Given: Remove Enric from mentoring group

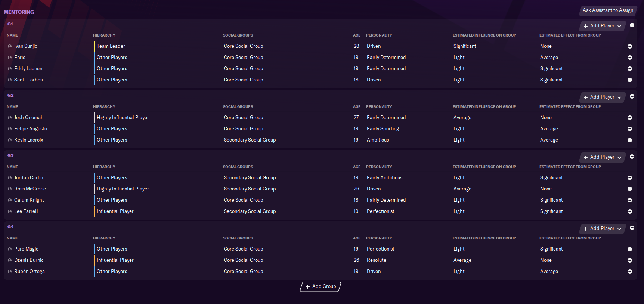Looking at the screenshot, I should tap(630, 58).
